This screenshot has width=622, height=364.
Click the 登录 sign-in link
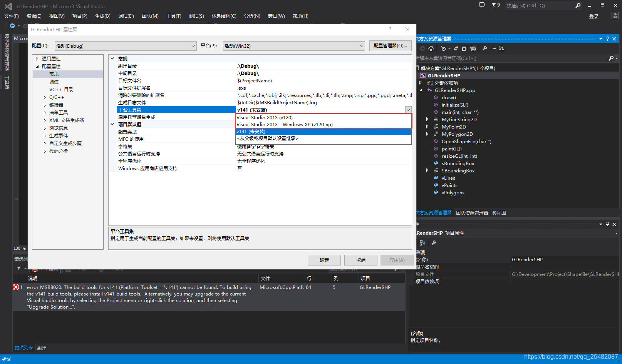594,16
